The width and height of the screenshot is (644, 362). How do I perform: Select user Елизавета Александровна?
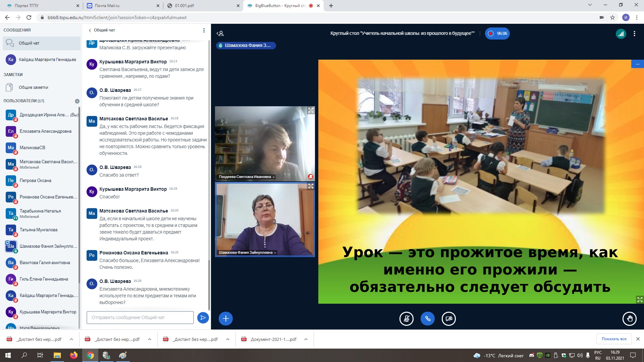tap(42, 131)
